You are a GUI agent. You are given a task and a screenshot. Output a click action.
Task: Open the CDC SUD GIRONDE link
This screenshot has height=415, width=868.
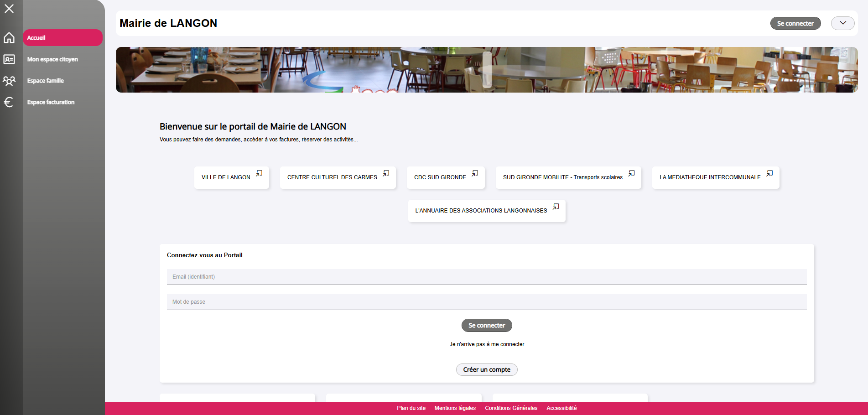coord(446,177)
